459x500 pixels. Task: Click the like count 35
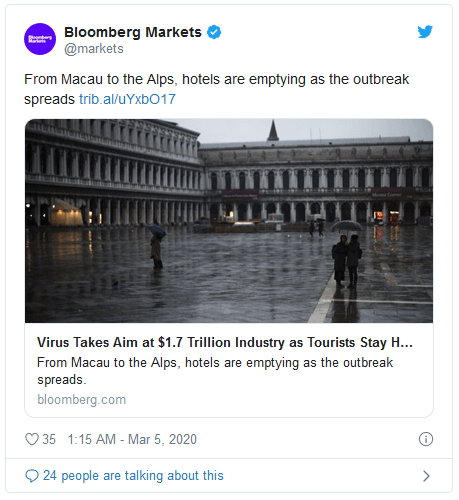(49, 439)
